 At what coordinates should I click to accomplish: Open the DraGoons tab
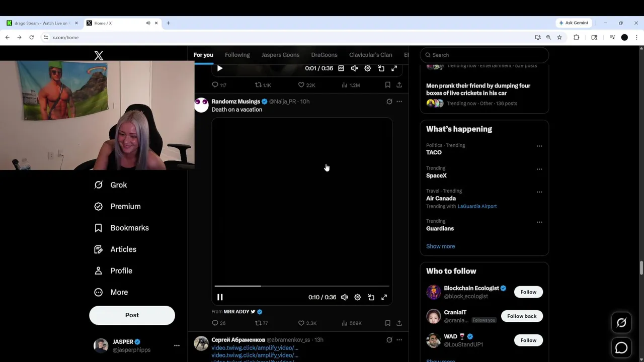(x=324, y=55)
